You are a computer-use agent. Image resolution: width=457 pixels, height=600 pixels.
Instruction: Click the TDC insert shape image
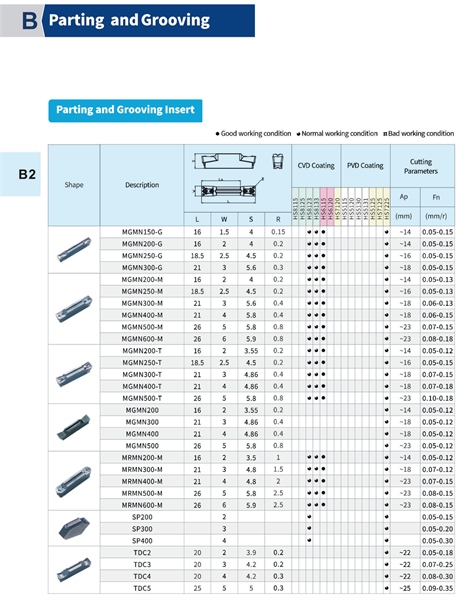[74, 570]
